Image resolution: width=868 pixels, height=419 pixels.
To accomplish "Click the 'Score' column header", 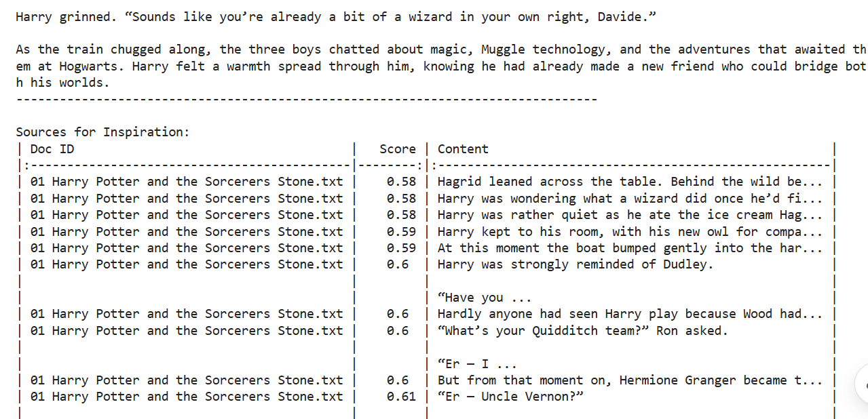I will pos(398,149).
